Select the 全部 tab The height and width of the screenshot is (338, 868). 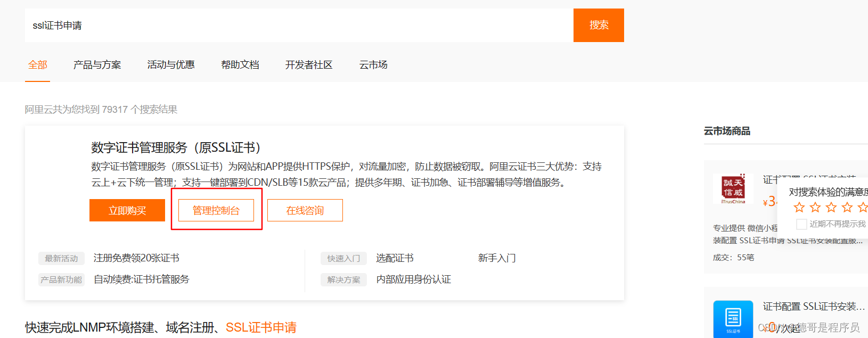coord(38,65)
